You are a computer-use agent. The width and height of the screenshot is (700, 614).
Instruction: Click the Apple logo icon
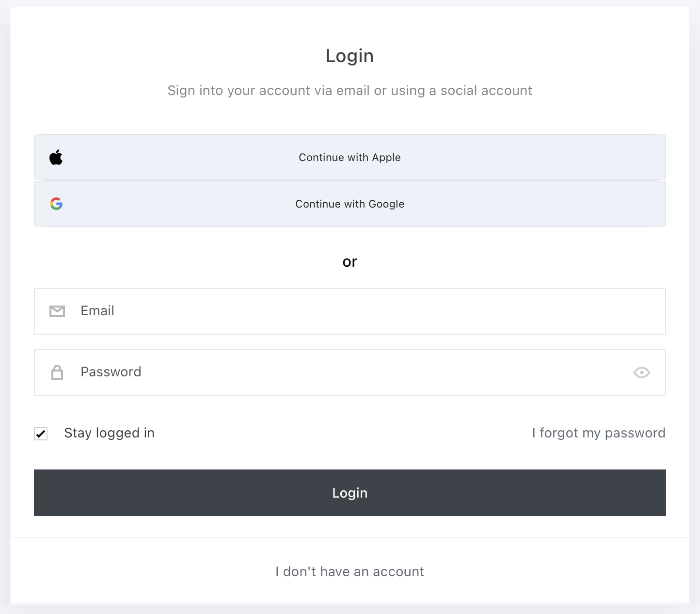56,157
